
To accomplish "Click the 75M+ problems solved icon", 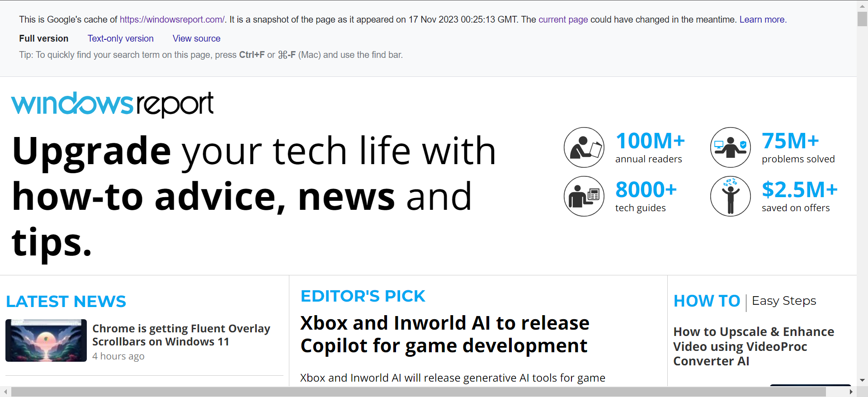I will [731, 147].
